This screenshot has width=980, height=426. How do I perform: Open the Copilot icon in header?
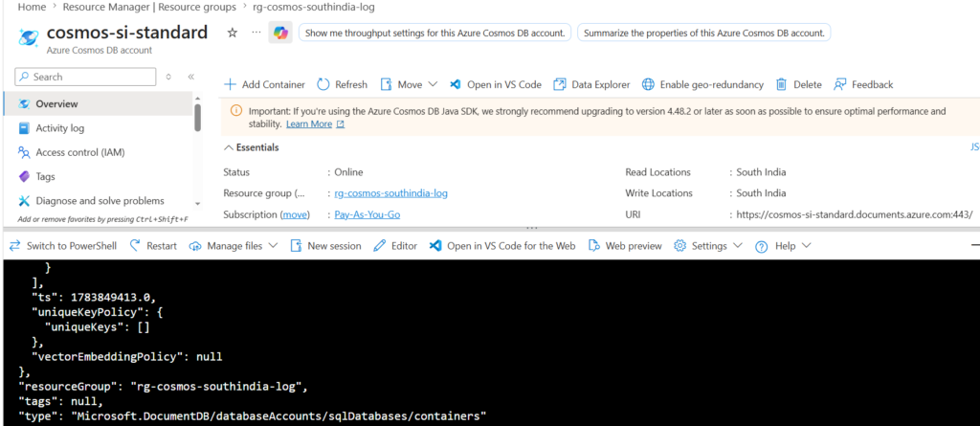[x=280, y=33]
